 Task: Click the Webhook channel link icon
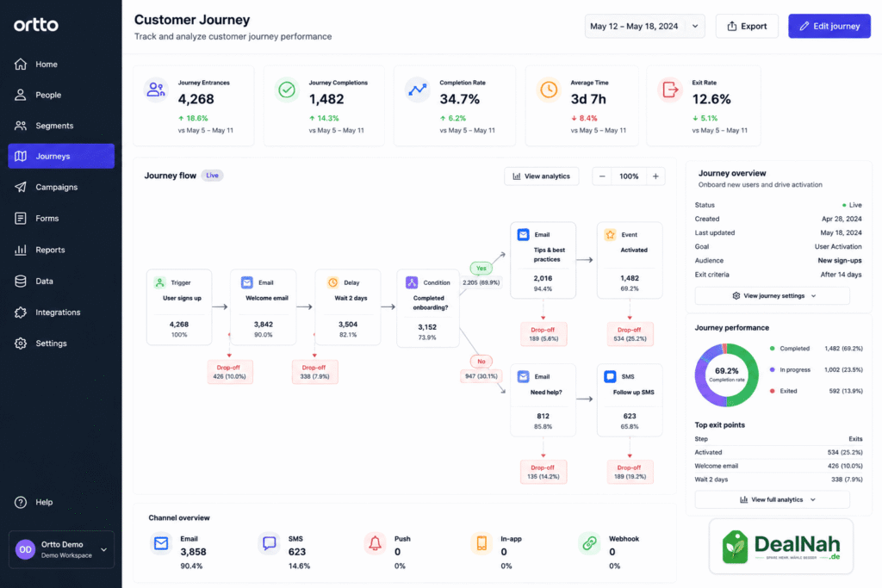[589, 543]
